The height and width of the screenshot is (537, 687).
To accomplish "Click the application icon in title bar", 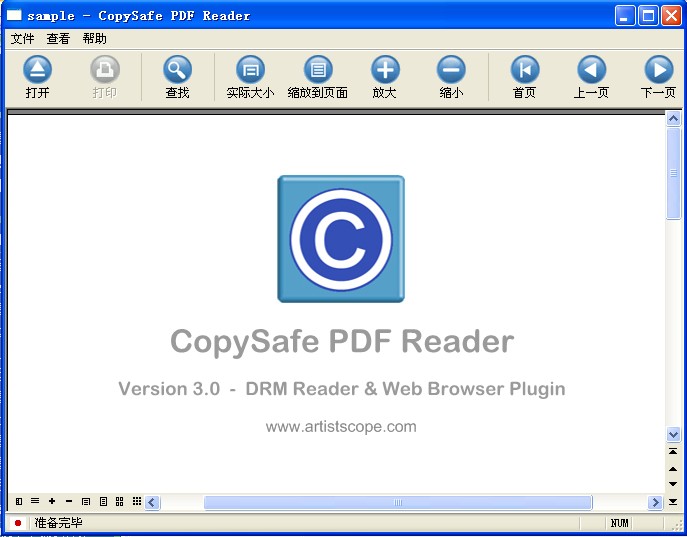I will 14,15.
